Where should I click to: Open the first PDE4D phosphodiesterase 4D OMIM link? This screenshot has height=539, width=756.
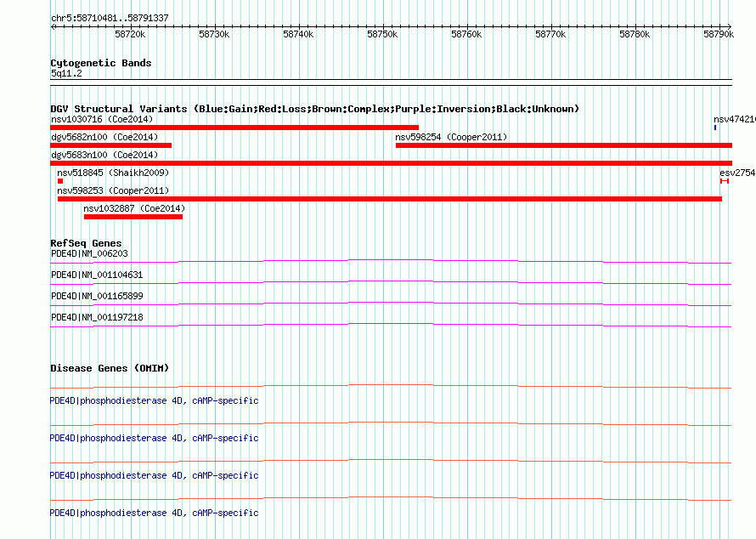coord(155,400)
